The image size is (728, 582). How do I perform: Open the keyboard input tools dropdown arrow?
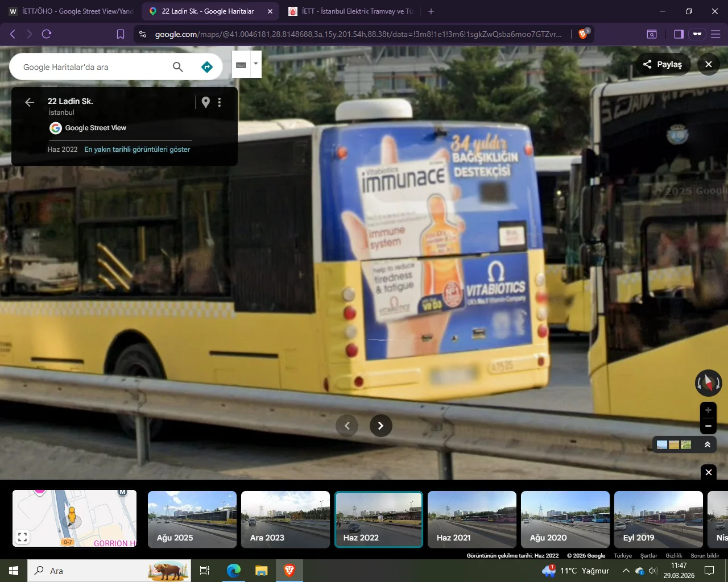pyautogui.click(x=256, y=64)
